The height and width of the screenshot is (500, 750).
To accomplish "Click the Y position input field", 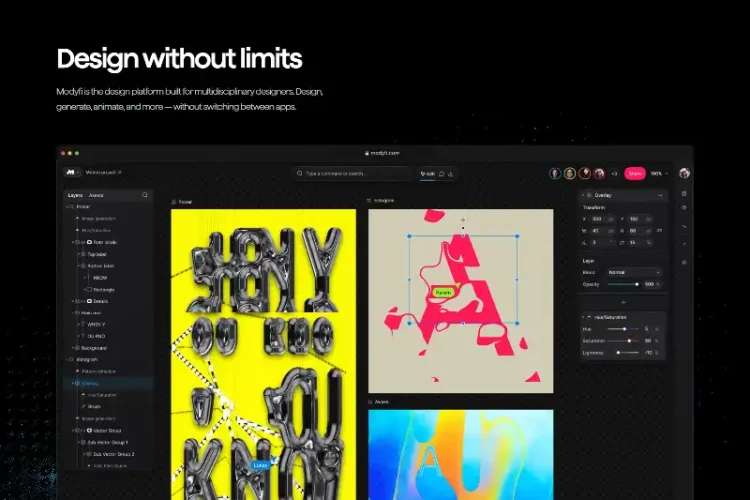I will [640, 219].
